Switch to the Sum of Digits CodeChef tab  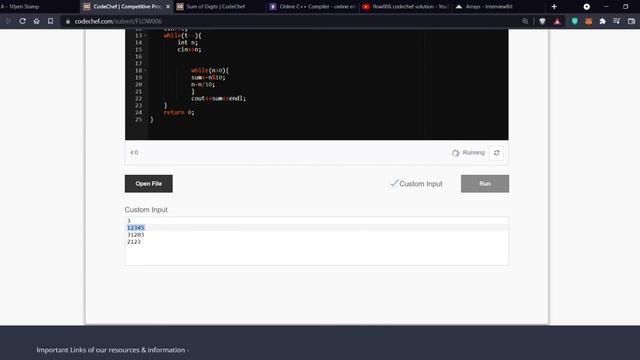coord(220,7)
